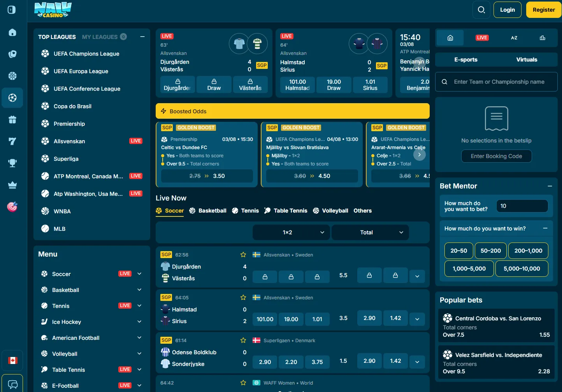Image resolution: width=562 pixels, height=392 pixels.
Task: Open the Total market dropdown
Action: [x=370, y=232]
